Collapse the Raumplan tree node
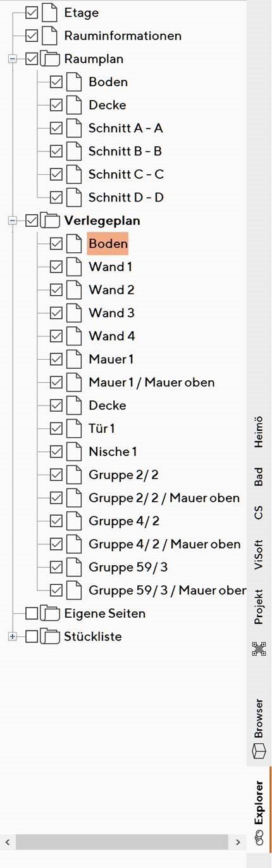Screen dimensions: 272x868 12,59
